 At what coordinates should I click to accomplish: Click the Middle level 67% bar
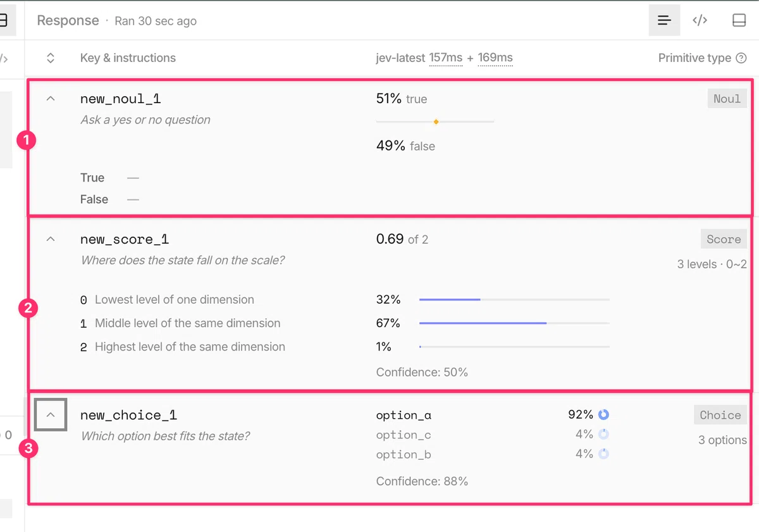pos(514,323)
